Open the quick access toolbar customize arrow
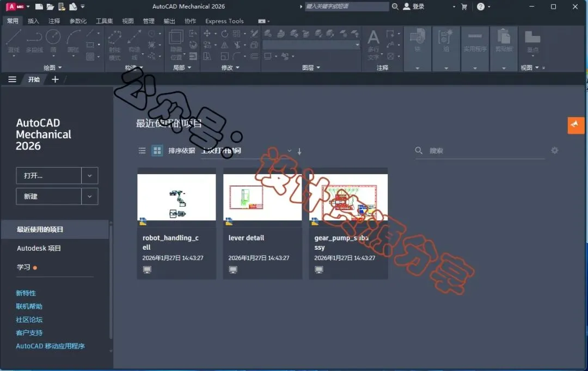 83,7
